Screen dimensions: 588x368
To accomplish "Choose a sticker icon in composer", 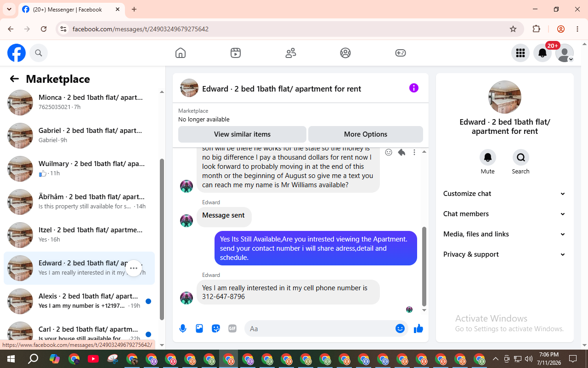I will point(216,328).
